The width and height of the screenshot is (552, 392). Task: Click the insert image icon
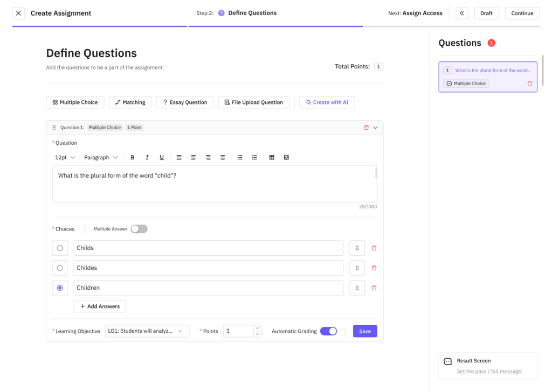point(286,157)
